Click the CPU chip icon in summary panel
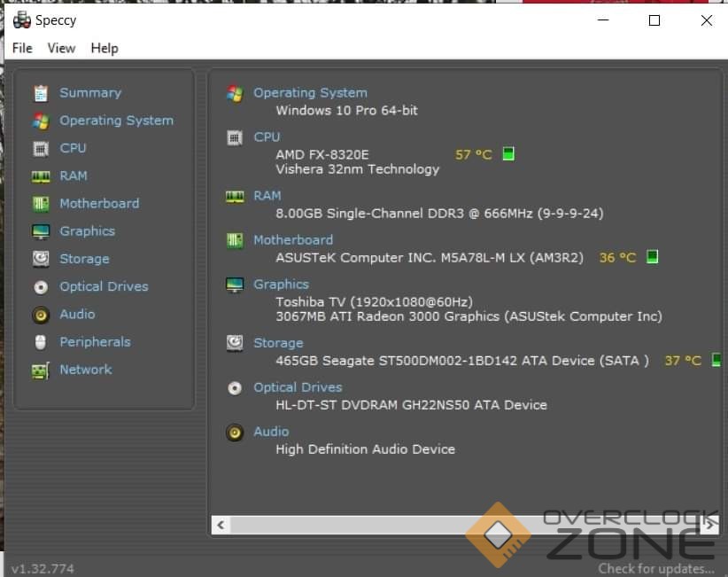 [x=235, y=138]
